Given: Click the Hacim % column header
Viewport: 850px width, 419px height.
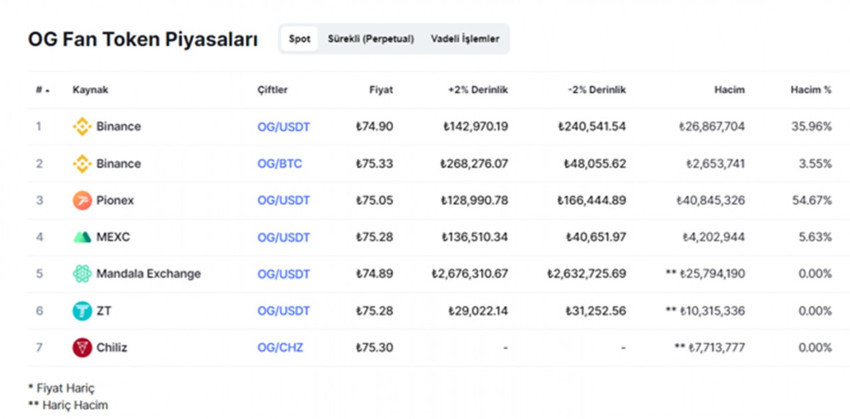Looking at the screenshot, I should click(x=810, y=90).
